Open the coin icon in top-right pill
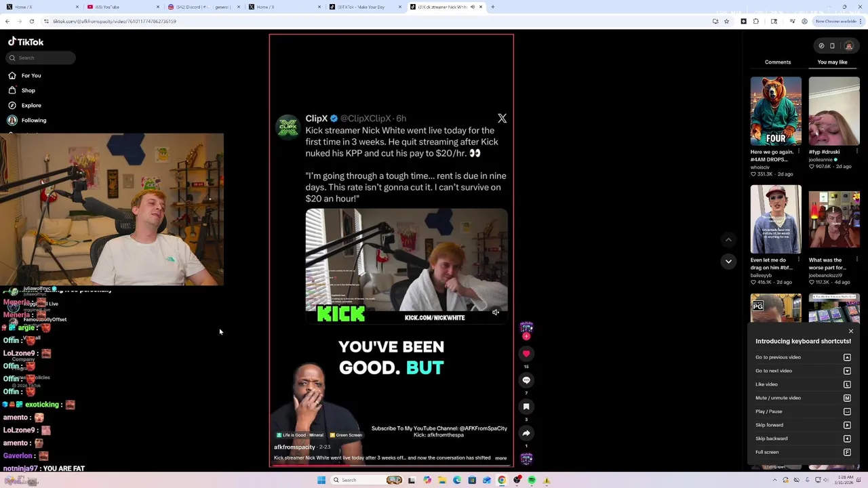 point(821,46)
